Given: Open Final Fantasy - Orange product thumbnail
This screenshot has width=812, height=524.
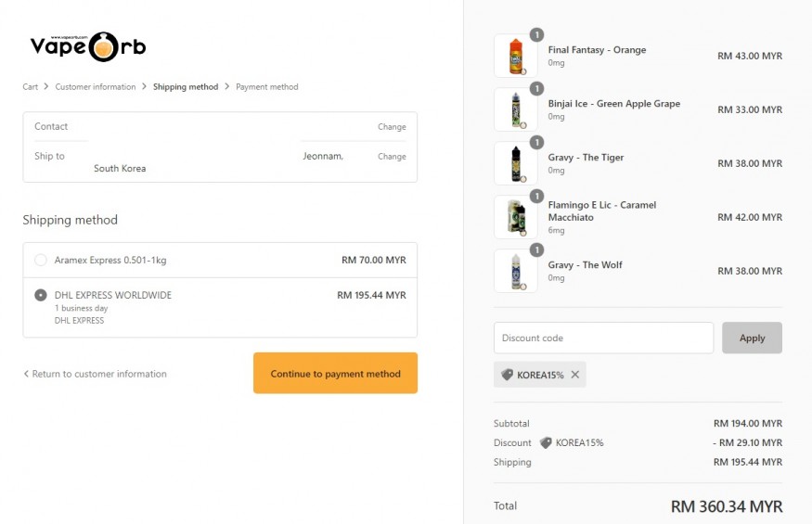Looking at the screenshot, I should pos(515,56).
